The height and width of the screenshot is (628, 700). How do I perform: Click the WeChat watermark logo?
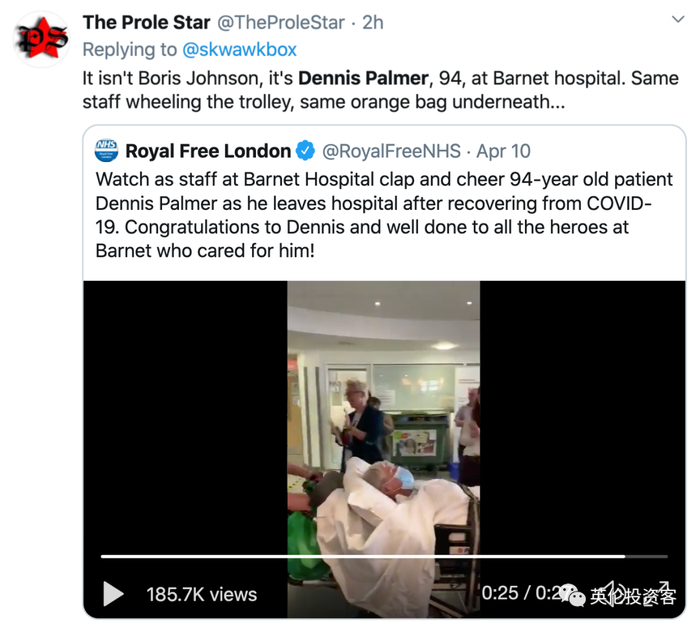tap(575, 596)
